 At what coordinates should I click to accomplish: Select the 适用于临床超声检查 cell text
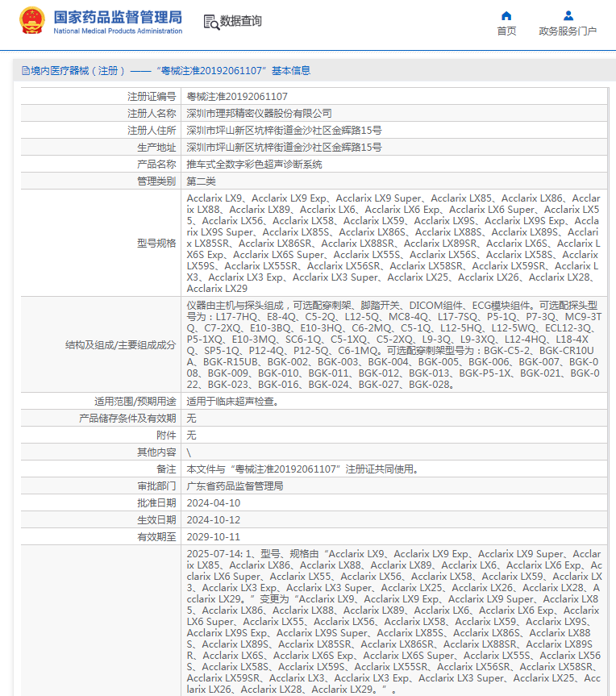(232, 402)
